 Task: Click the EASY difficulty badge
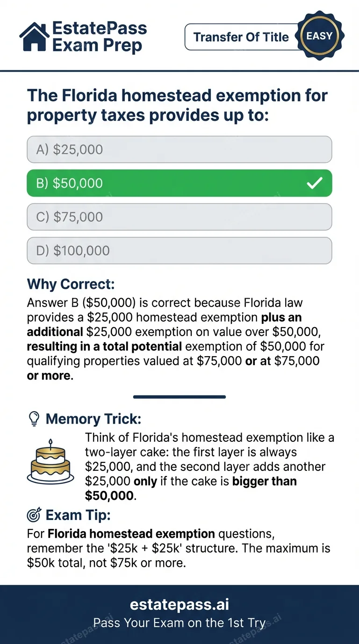(320, 35)
